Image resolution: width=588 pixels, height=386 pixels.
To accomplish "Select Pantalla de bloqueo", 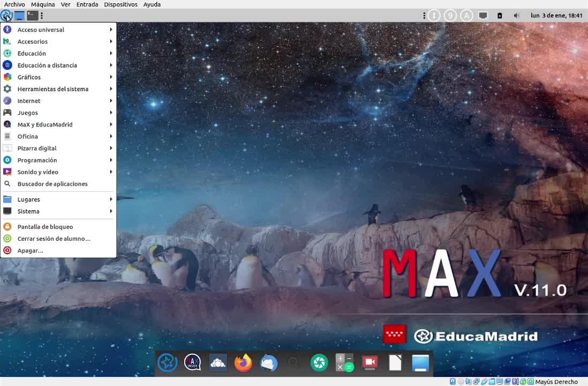I will click(58, 227).
